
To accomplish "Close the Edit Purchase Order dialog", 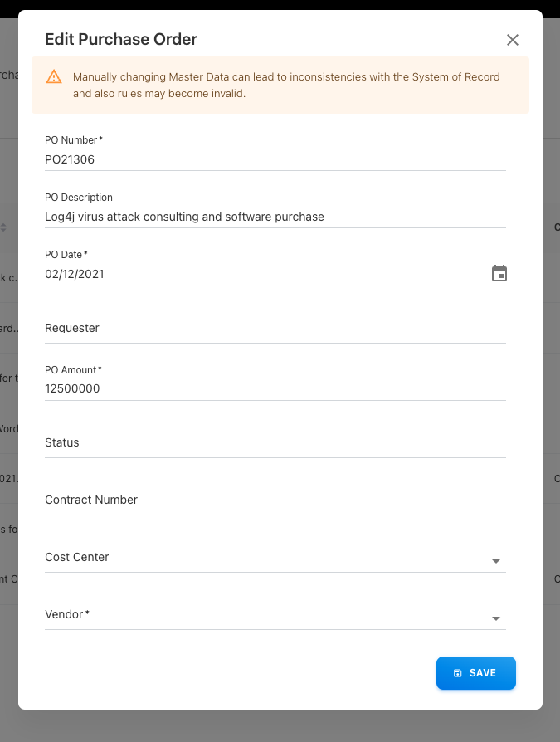I will coord(513,40).
